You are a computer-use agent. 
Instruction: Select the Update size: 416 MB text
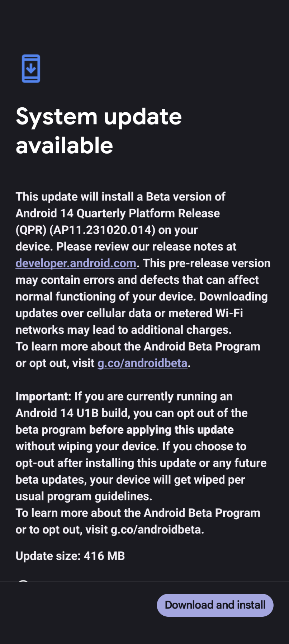(70, 556)
